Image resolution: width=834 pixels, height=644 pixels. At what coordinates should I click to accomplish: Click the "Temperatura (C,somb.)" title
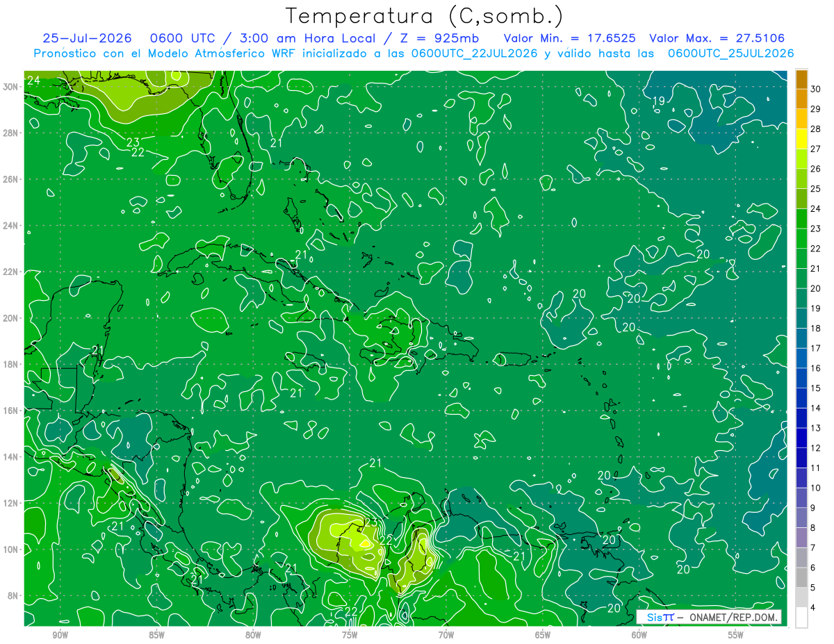[x=425, y=16]
